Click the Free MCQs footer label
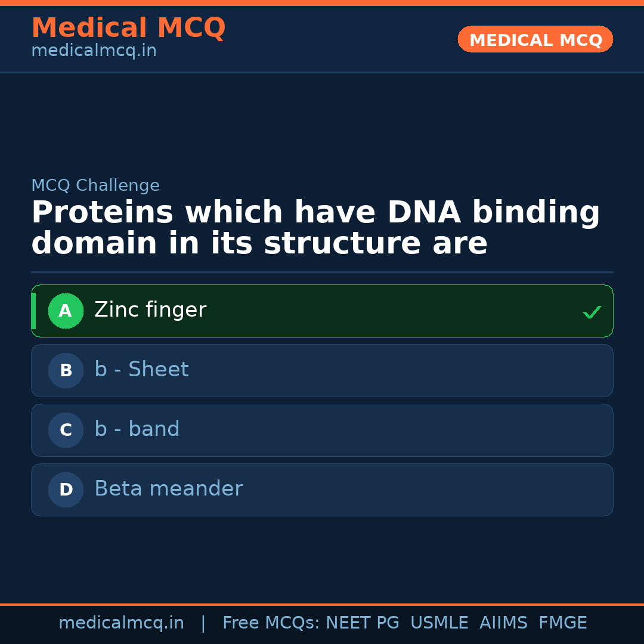644x644 pixels. click(270, 623)
